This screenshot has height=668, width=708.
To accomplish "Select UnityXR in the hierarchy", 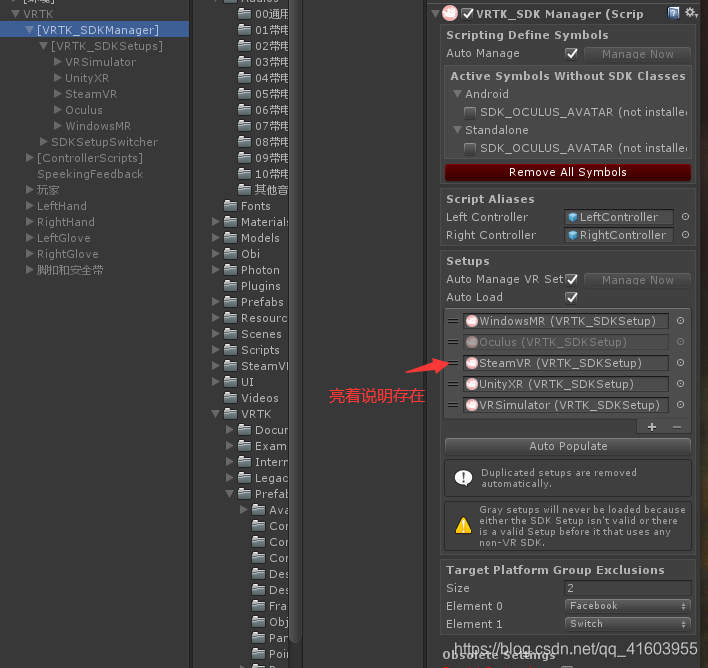I will point(87,78).
